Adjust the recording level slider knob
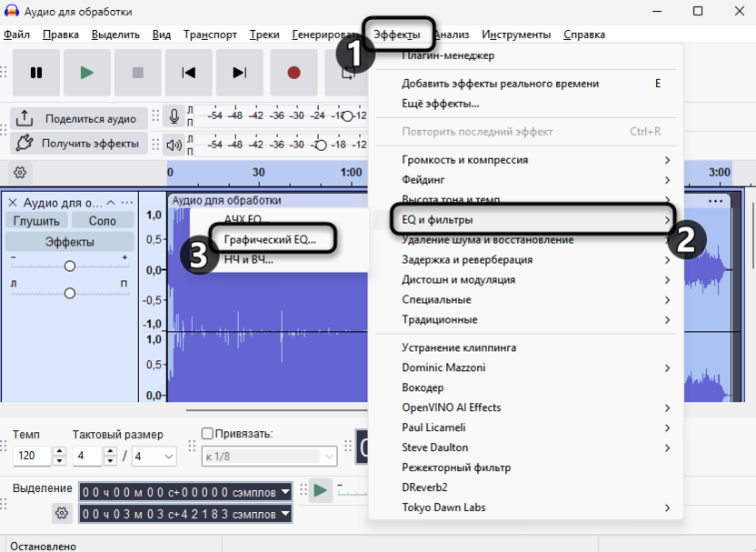Image resolution: width=756 pixels, height=552 pixels. (x=347, y=116)
